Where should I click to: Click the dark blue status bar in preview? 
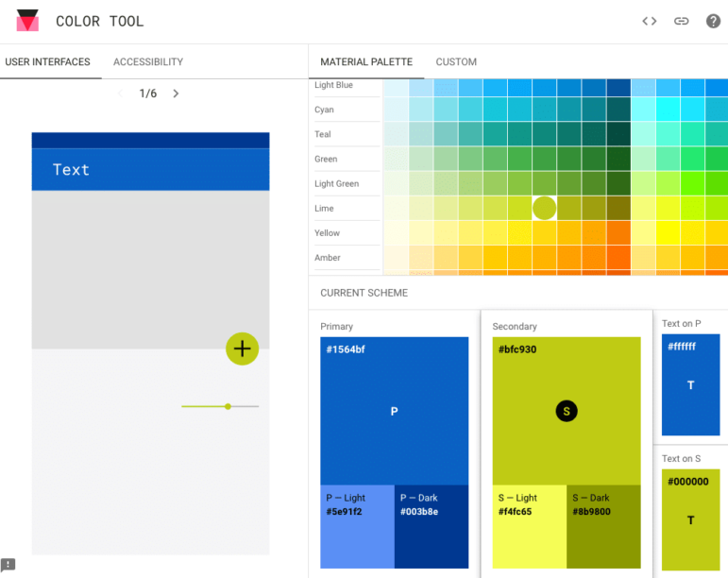click(x=150, y=140)
